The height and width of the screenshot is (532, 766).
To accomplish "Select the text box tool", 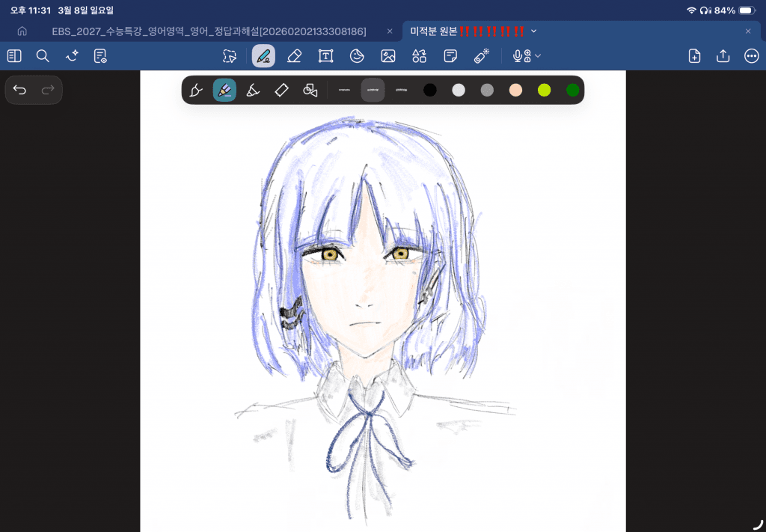I will (325, 56).
